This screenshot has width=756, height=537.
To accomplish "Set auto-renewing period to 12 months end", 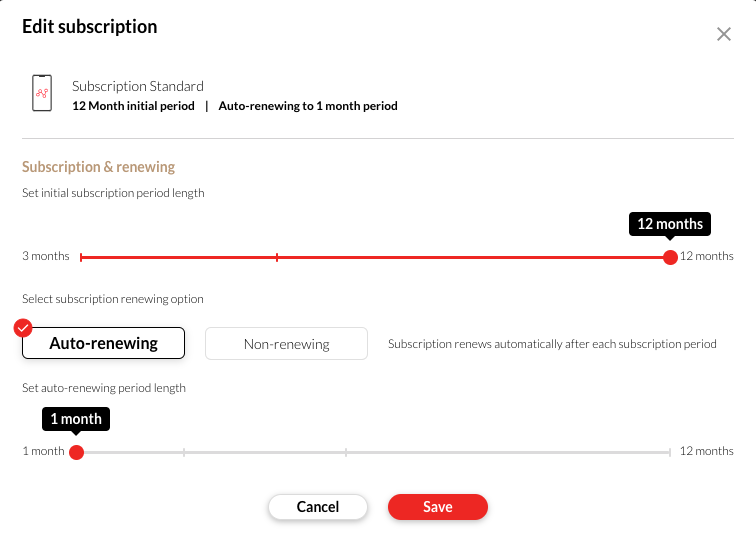I will 670,452.
